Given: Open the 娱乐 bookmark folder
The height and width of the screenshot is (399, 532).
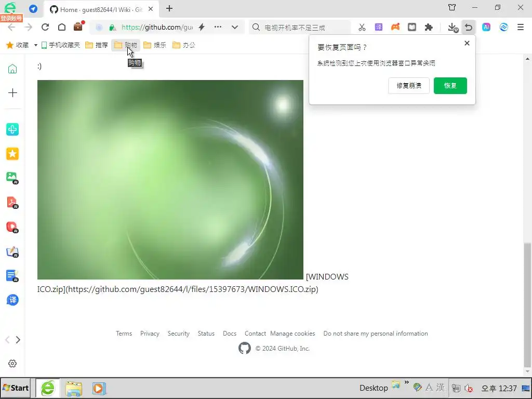Looking at the screenshot, I should tap(155, 45).
